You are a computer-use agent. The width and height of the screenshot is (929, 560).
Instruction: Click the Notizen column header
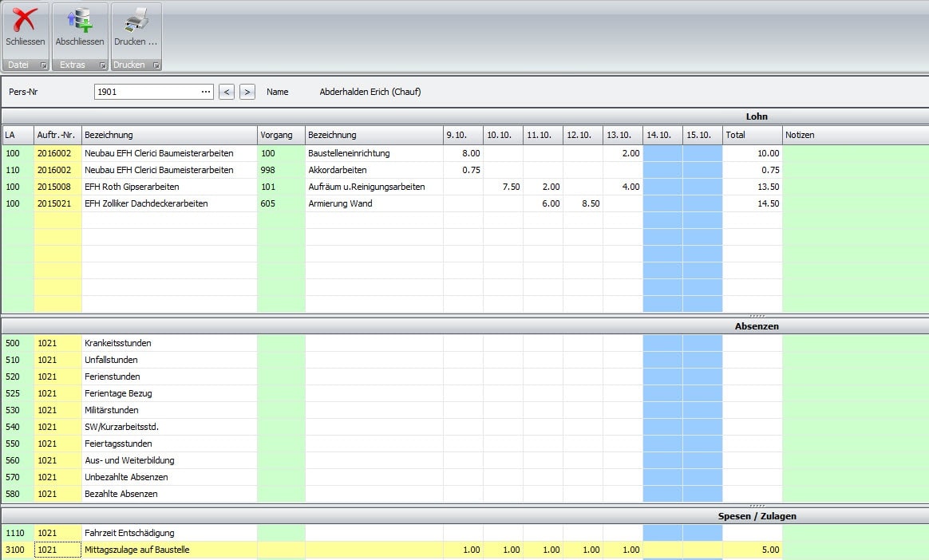pos(856,135)
